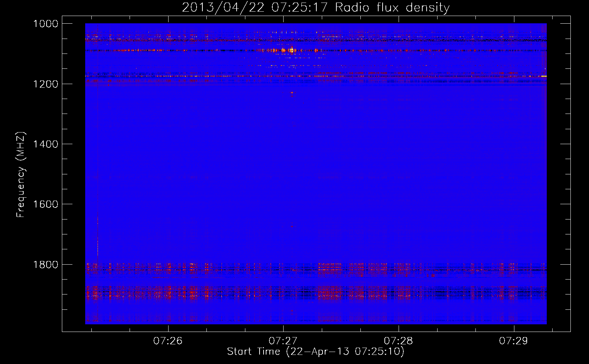
Task: Click the "Frequency (MHZ)" axis label
Action: 21,175
